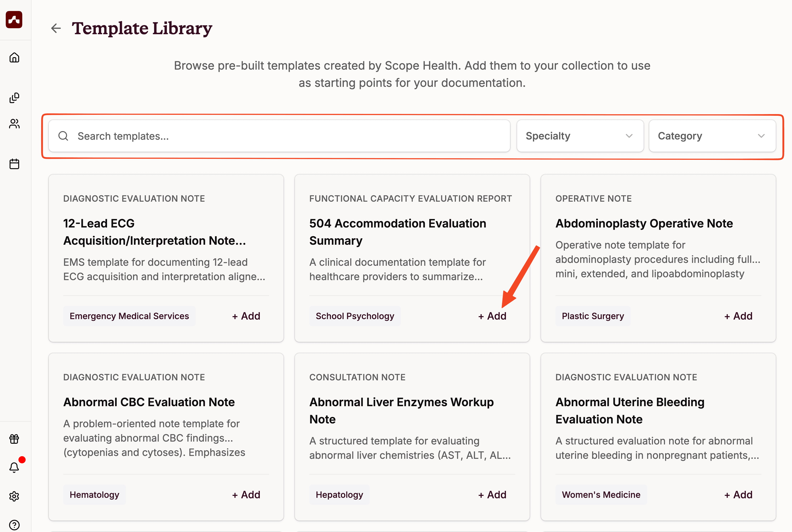Click the help question mark icon
The width and height of the screenshot is (792, 532).
[14, 525]
